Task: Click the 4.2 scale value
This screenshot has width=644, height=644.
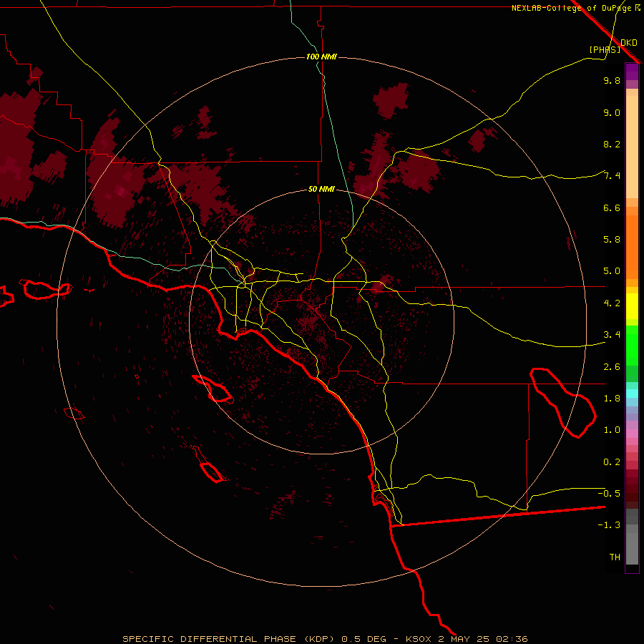Action: tap(612, 303)
